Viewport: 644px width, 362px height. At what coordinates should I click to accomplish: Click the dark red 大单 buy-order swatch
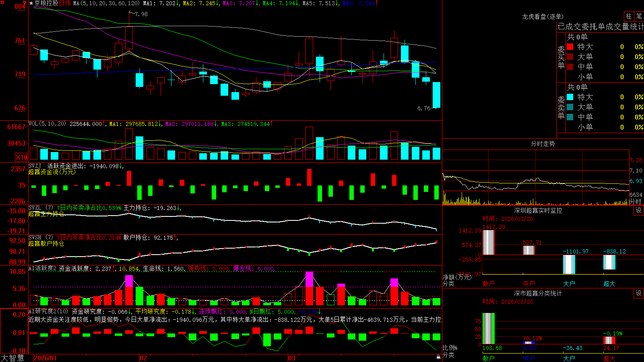(x=570, y=57)
